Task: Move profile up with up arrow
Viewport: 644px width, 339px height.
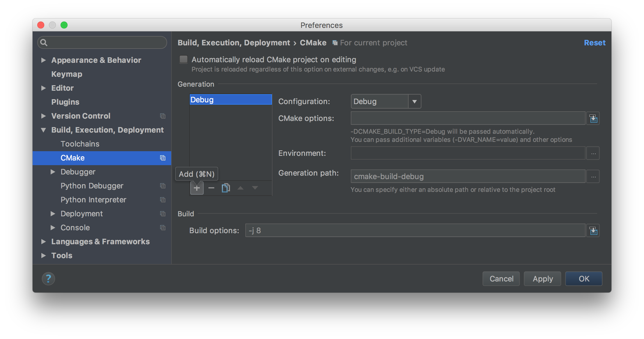Action: coord(240,188)
